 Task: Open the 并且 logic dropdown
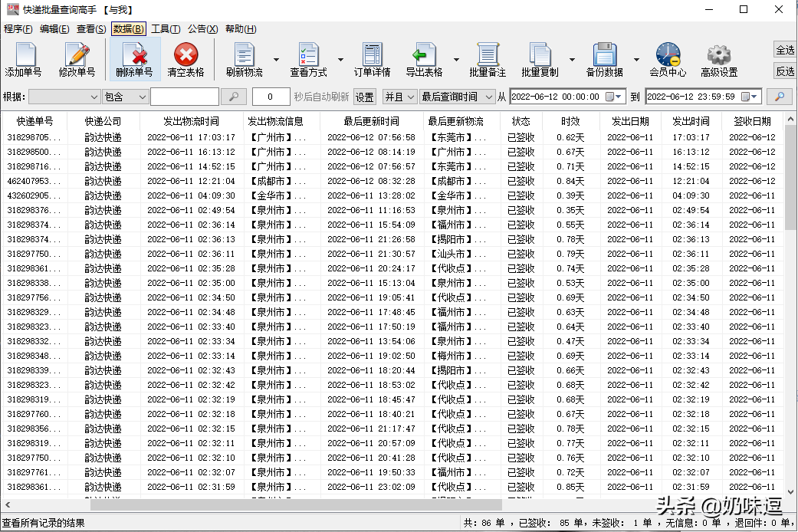(399, 97)
